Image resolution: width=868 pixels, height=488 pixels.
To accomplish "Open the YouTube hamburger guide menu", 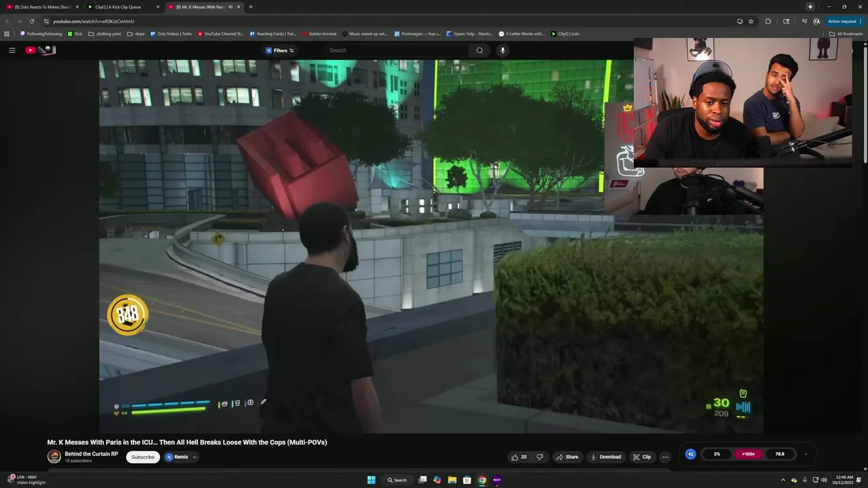I will [x=12, y=50].
